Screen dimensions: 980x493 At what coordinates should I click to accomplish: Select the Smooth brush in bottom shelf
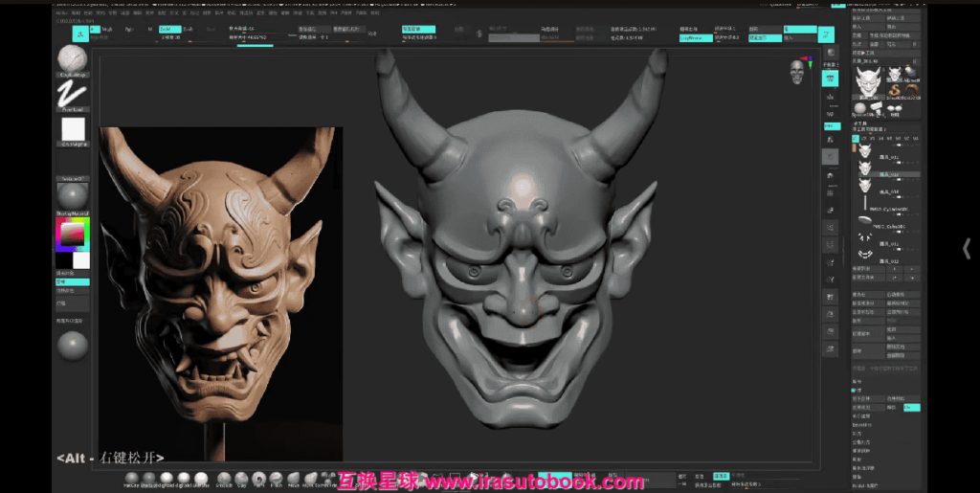[x=222, y=480]
